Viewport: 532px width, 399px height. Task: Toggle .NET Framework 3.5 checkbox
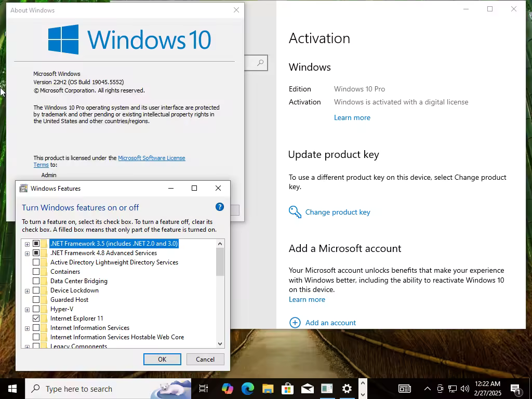[x=36, y=244]
